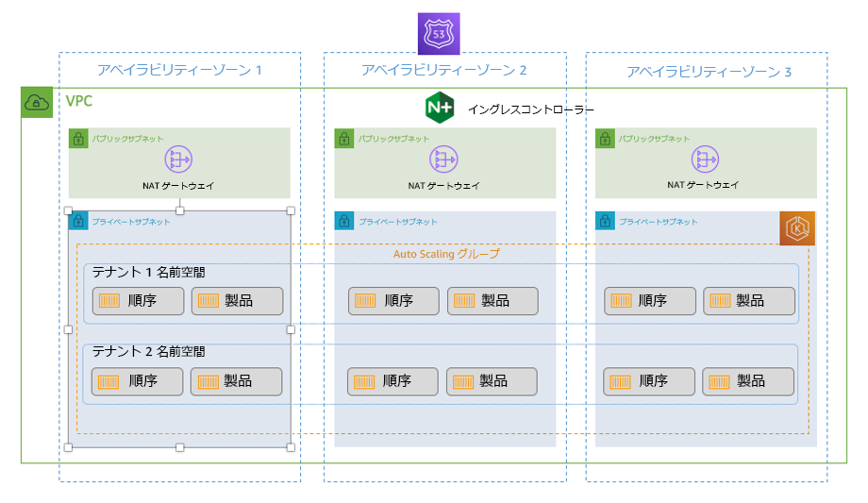Click パブリックサブネット label in zone 2
This screenshot has height=503, width=868.
pyautogui.click(x=393, y=139)
